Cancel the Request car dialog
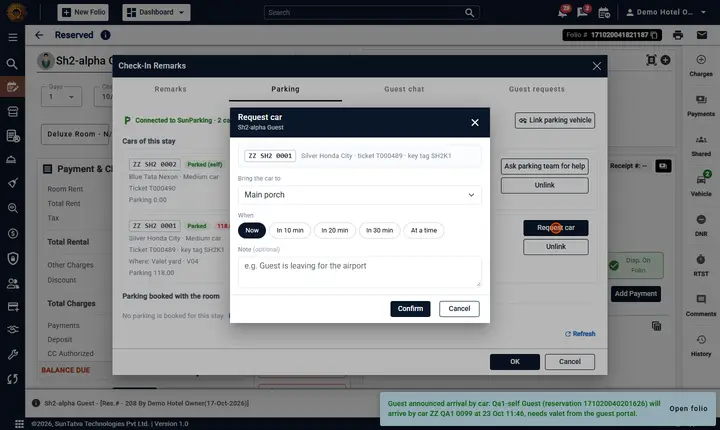Image resolution: width=720 pixels, height=430 pixels. pyautogui.click(x=459, y=309)
